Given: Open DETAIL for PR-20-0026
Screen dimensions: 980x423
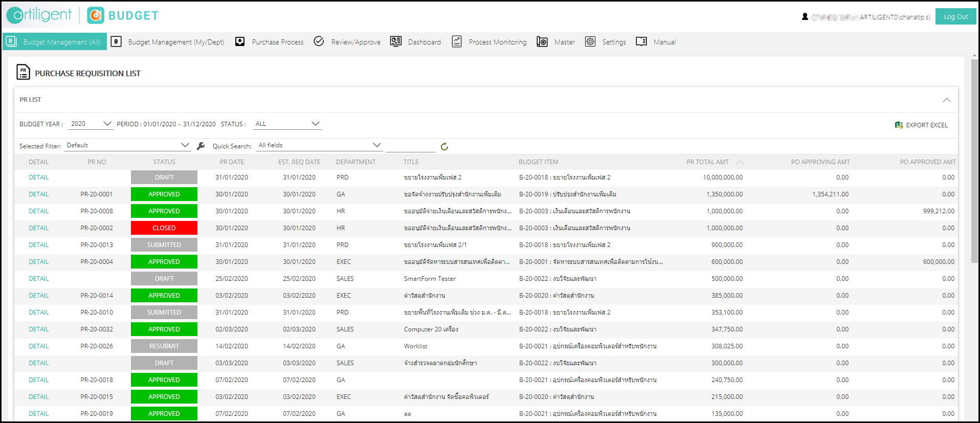Looking at the screenshot, I should coord(39,346).
